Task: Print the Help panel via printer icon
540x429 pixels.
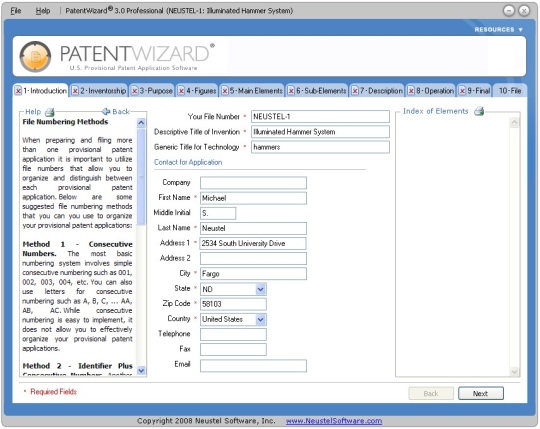Action: pos(50,112)
